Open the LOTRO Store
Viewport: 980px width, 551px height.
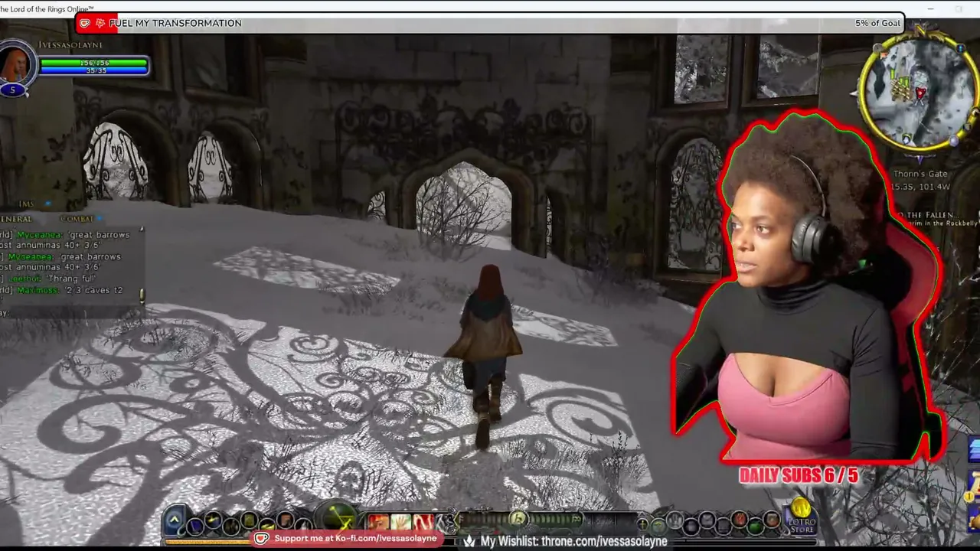pyautogui.click(x=800, y=515)
